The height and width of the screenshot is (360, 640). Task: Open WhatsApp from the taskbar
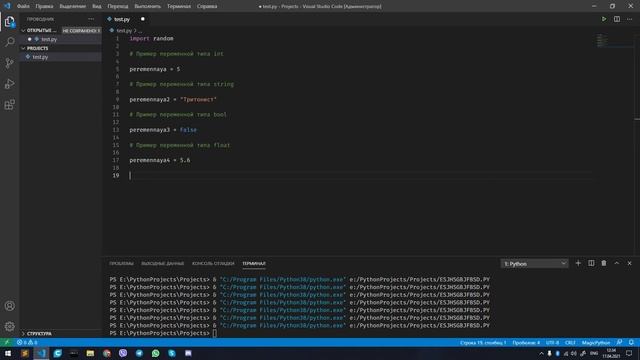pyautogui.click(x=156, y=353)
